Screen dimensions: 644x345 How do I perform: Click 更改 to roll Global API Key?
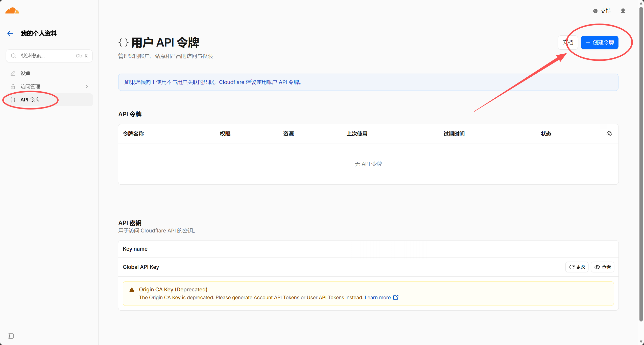click(577, 267)
